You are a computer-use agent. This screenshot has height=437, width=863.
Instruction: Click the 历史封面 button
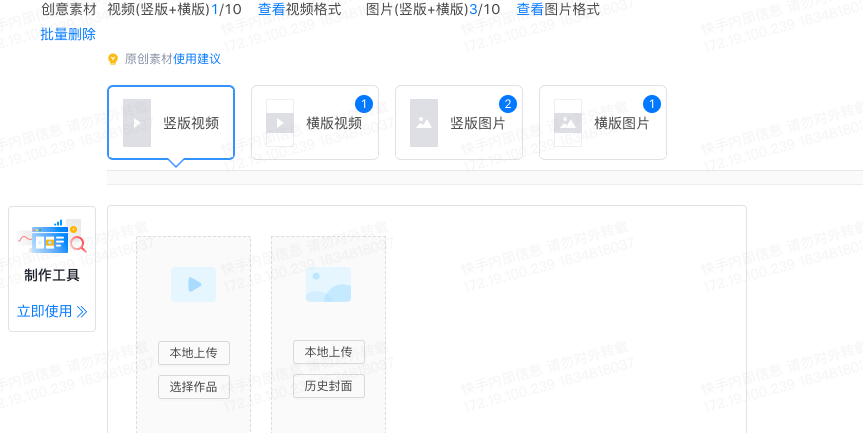pos(329,386)
